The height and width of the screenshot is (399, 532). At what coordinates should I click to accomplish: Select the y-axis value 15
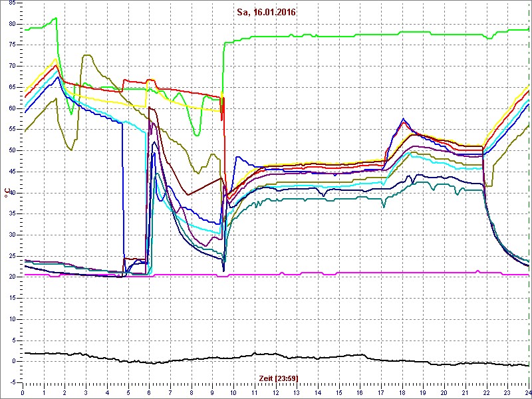(12, 298)
